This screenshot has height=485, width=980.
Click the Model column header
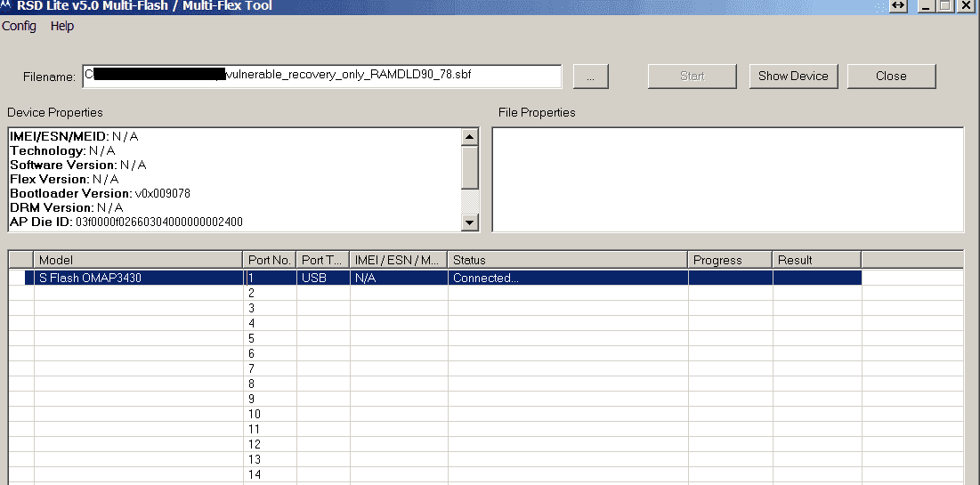138,260
